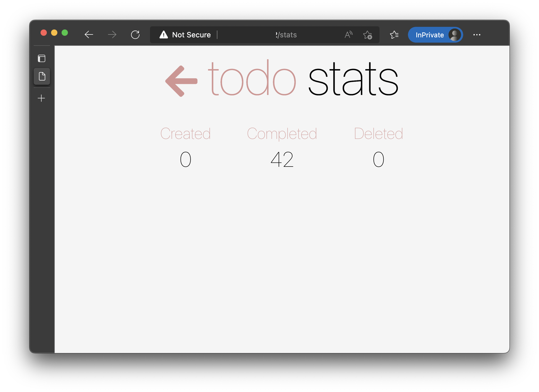
Task: Click the yellow minimize window button
Action: (54, 33)
